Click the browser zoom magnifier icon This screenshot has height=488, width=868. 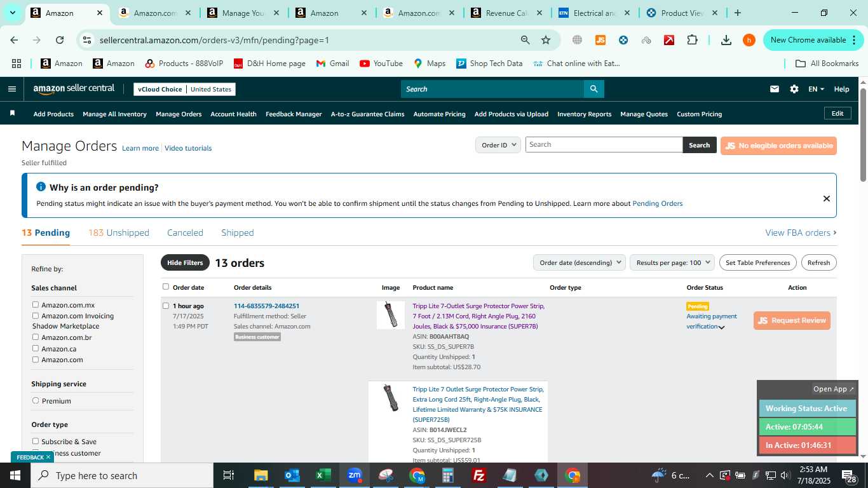pos(525,40)
